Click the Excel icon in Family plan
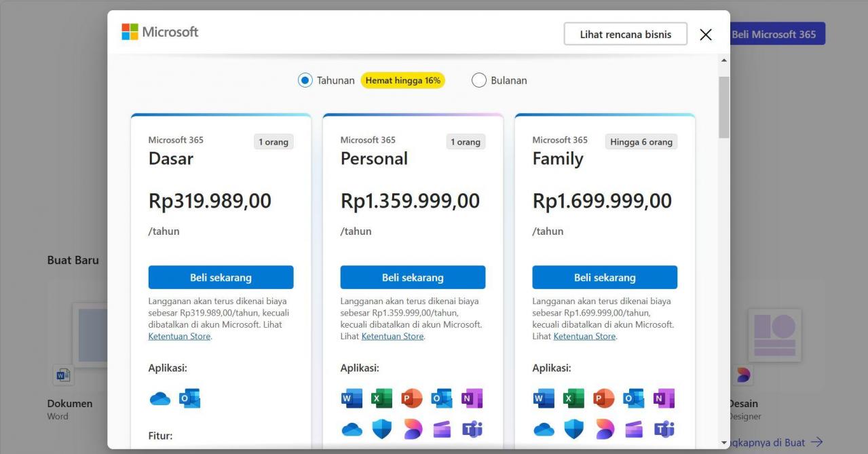868x454 pixels. tap(573, 398)
